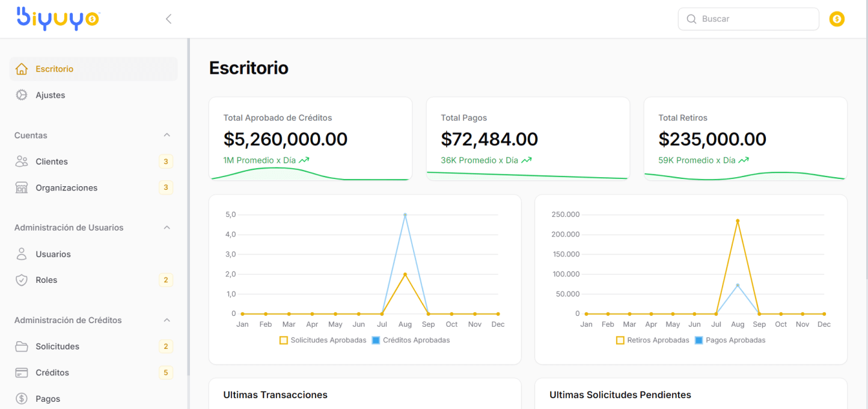Click the Biyuyo logo
The image size is (868, 409).
click(58, 19)
